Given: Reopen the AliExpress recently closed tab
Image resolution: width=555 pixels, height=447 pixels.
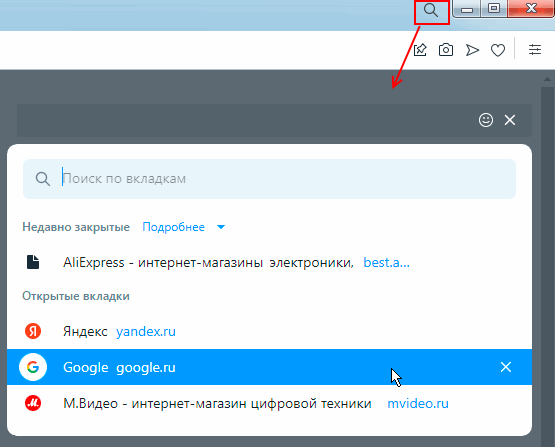Looking at the screenshot, I should (269, 262).
